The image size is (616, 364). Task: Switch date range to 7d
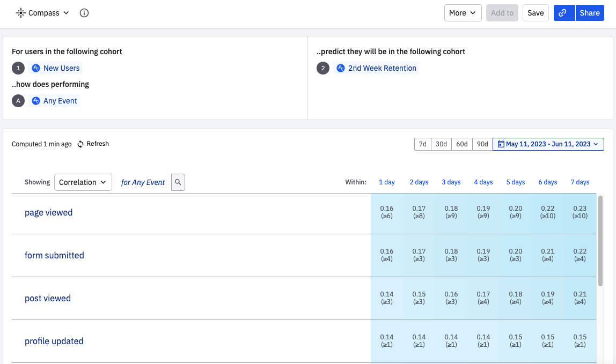(x=423, y=144)
